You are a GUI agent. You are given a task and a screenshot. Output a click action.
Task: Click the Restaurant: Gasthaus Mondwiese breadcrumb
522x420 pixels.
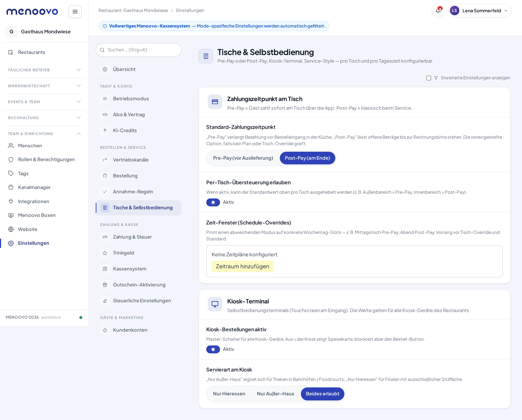coord(133,10)
